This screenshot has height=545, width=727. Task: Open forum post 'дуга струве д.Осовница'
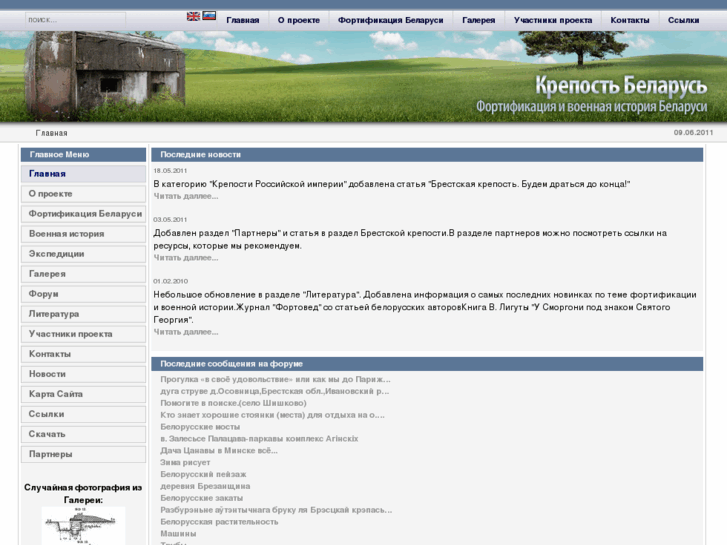(274, 391)
